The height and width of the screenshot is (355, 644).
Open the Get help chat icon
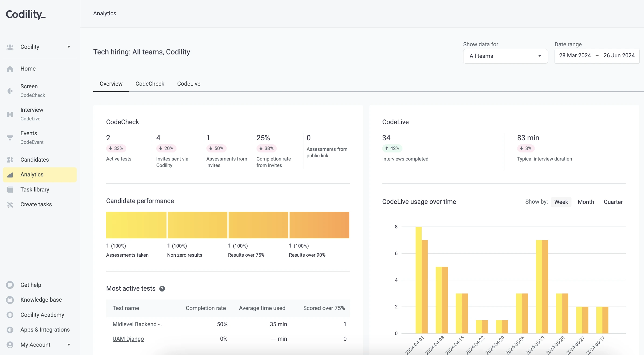pos(10,285)
